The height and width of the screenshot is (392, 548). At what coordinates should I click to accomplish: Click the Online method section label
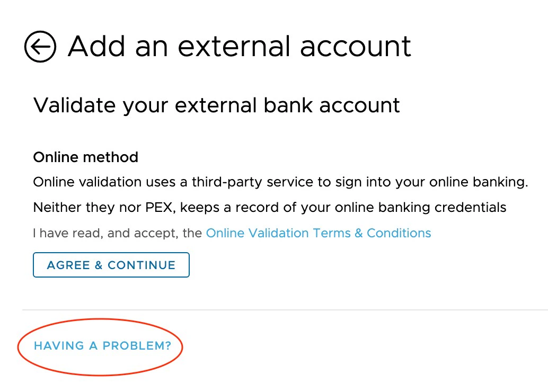point(85,157)
